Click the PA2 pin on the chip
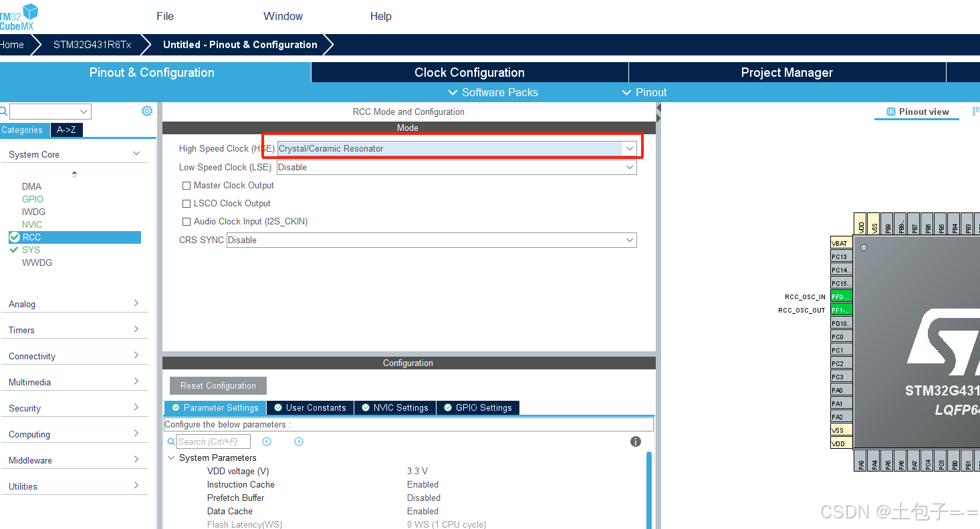The width and height of the screenshot is (980, 529). [841, 417]
